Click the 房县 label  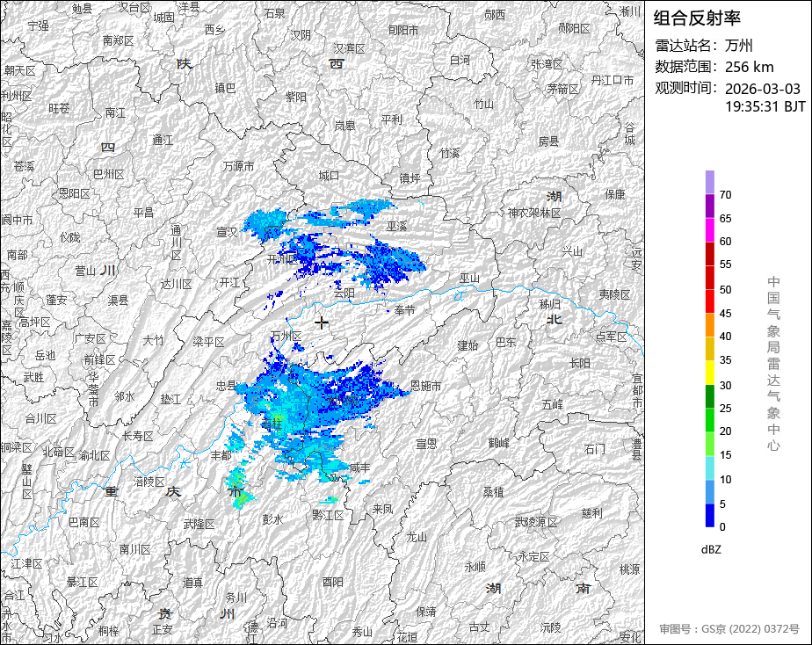[548, 141]
